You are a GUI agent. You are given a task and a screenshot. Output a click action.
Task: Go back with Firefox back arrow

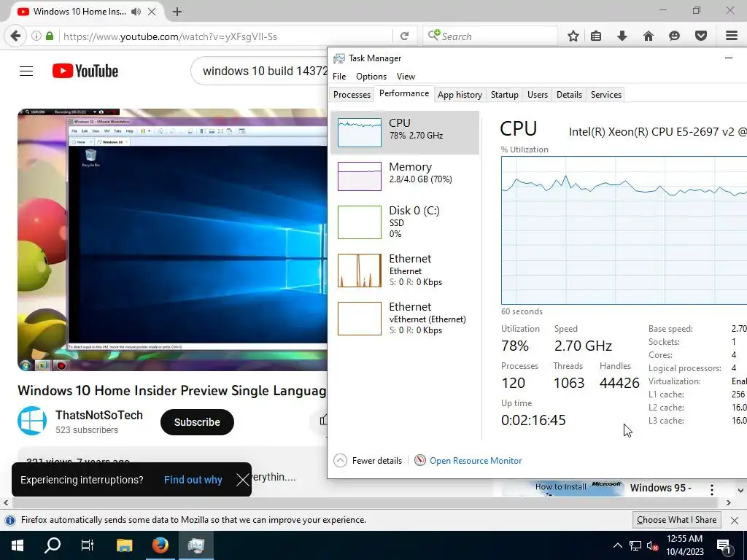(16, 36)
